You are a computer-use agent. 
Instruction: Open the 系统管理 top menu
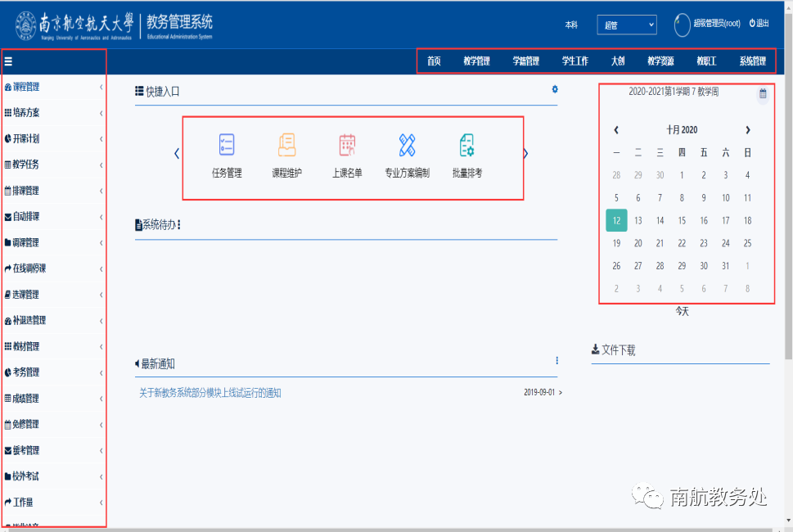[x=752, y=61]
